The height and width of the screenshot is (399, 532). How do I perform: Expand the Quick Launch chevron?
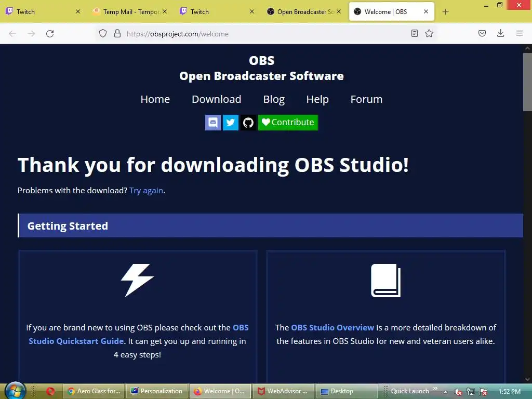click(435, 389)
